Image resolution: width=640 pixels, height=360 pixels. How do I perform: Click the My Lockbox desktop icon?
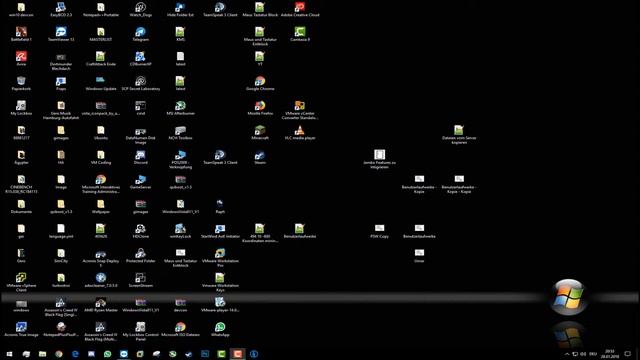pyautogui.click(x=21, y=108)
